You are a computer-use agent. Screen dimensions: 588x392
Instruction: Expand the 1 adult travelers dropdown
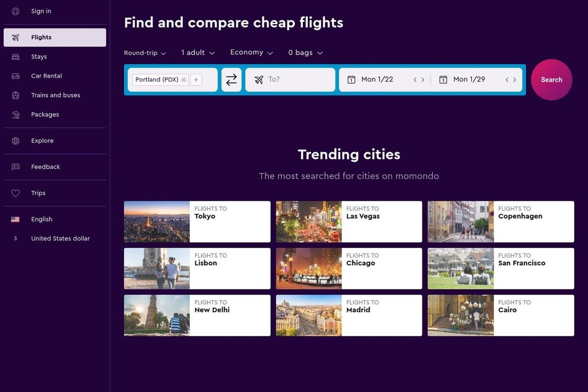point(198,53)
